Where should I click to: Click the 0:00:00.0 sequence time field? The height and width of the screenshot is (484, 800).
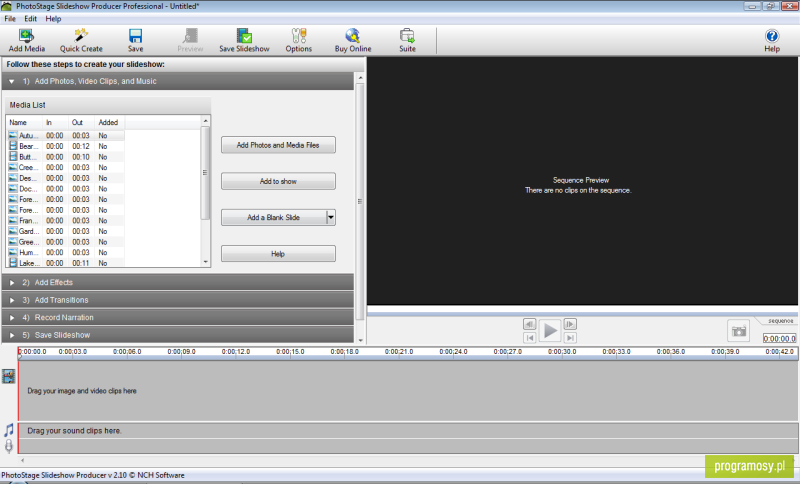point(779,338)
